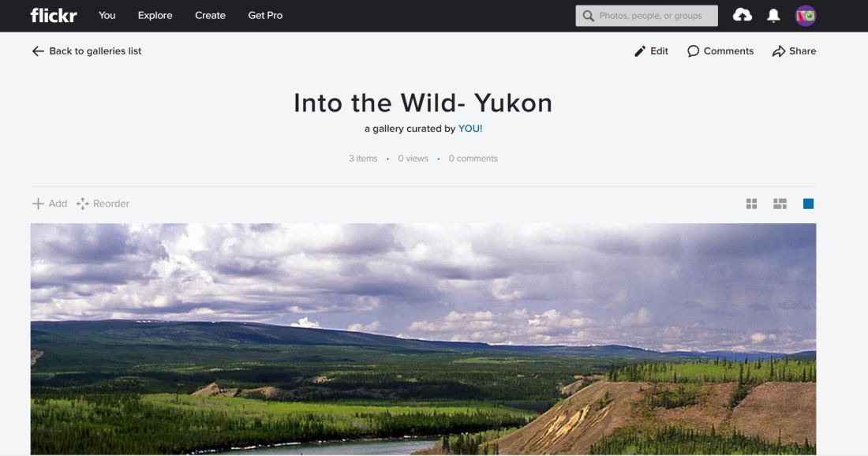Click the Share arrow icon
Image resolution: width=868 pixels, height=456 pixels.
779,51
